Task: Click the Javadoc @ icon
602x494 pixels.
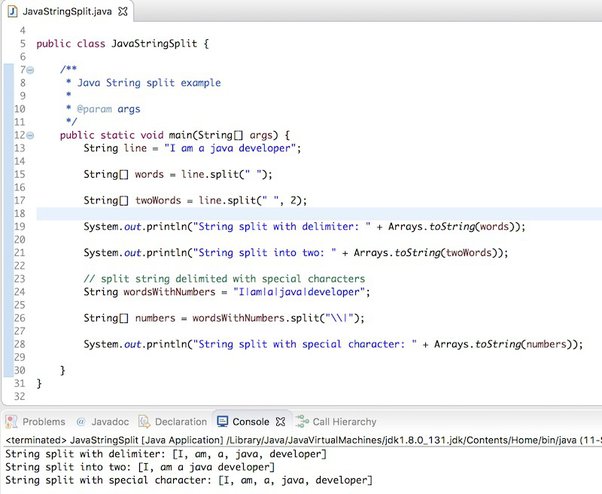Action: click(81, 422)
